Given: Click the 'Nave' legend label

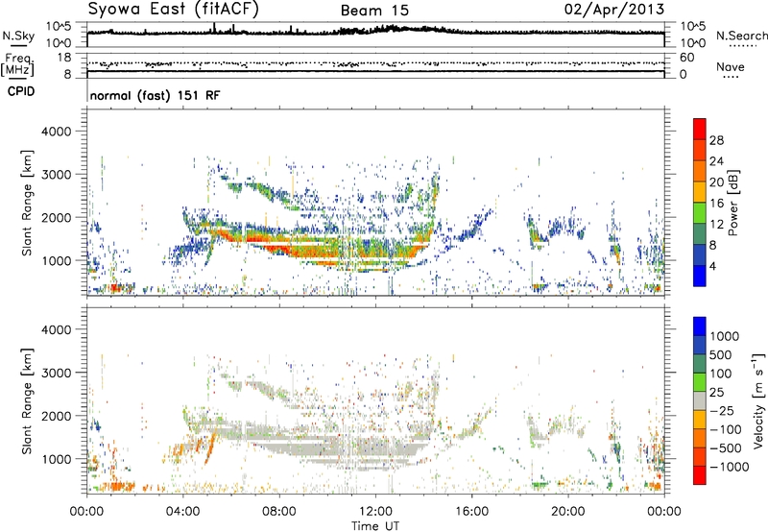Looking at the screenshot, I should coord(731,67).
